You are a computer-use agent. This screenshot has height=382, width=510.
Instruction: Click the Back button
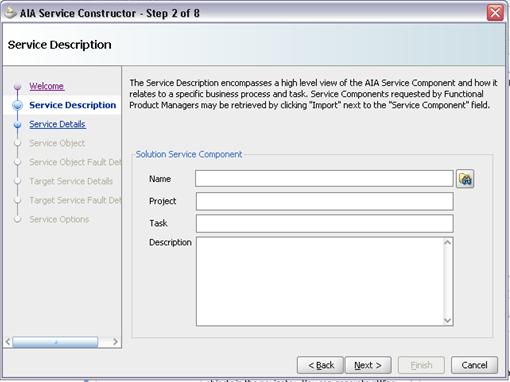pyautogui.click(x=320, y=365)
